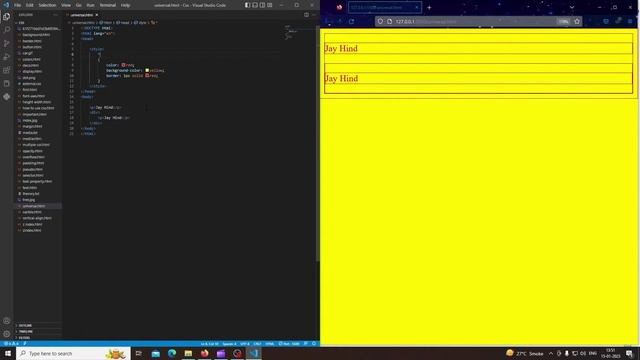Open list all tabs dropdown arrow
640x360 pixels.
pyautogui.click(x=572, y=7)
